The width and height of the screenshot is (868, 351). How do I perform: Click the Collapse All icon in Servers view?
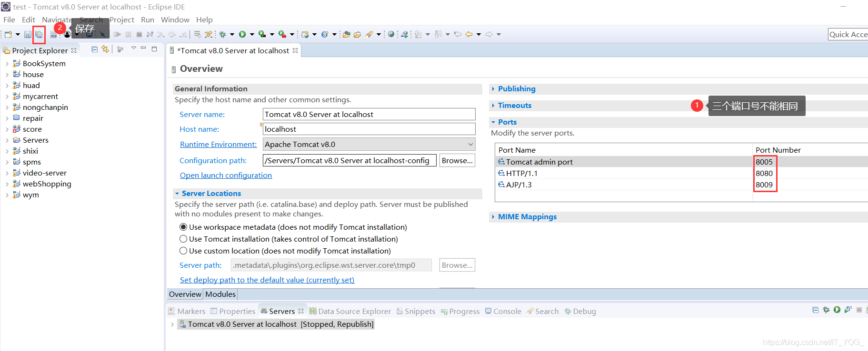tap(815, 310)
